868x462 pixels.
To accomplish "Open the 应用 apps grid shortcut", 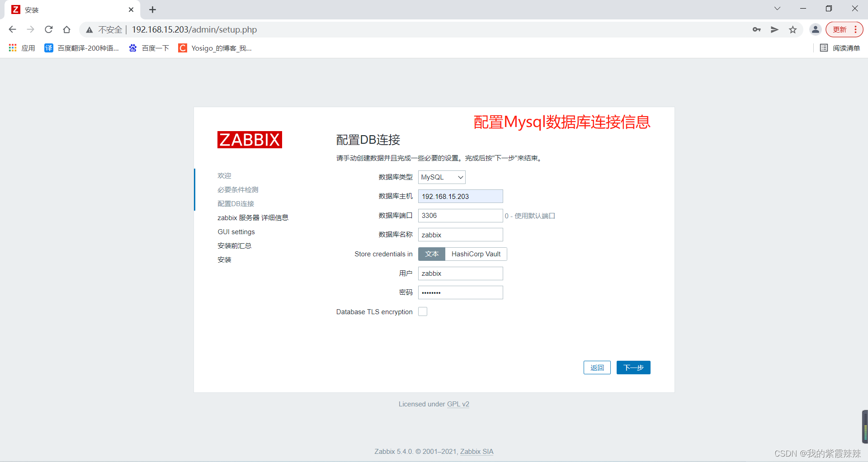I will pos(22,48).
